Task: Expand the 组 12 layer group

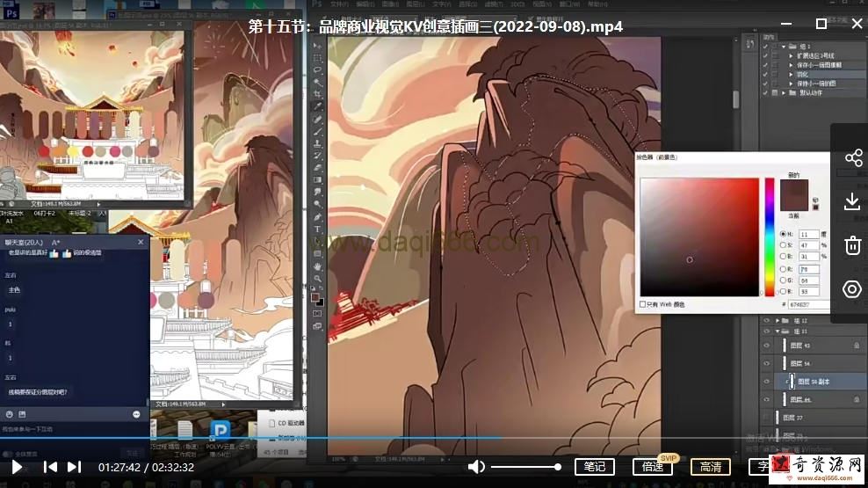Action: click(778, 321)
